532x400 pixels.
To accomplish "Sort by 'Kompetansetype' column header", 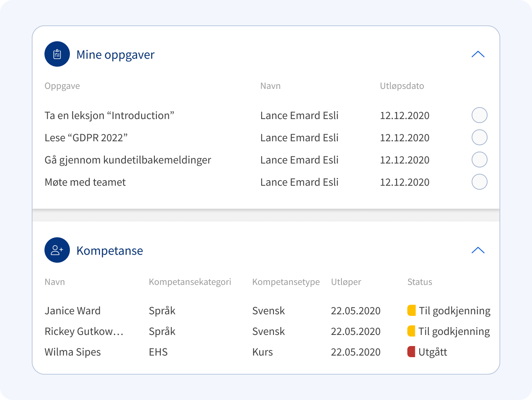I will pyautogui.click(x=286, y=282).
